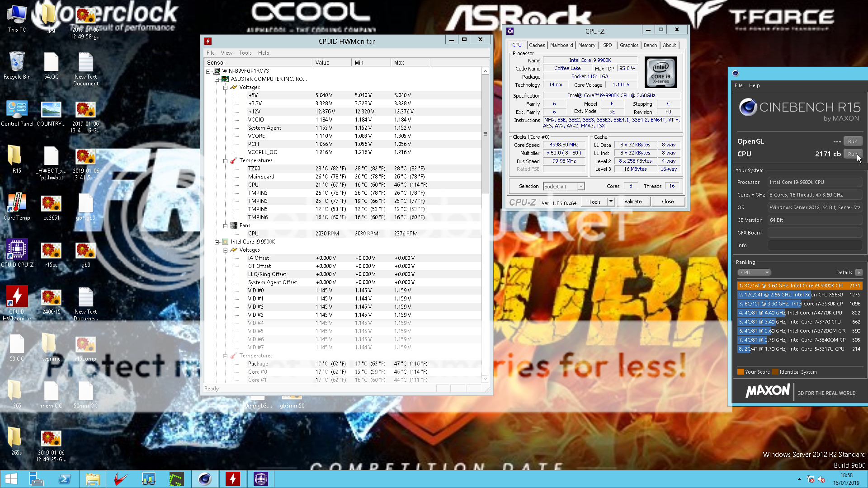Select the VCORE voltage row
The width and height of the screenshot is (868, 488).
pos(343,136)
